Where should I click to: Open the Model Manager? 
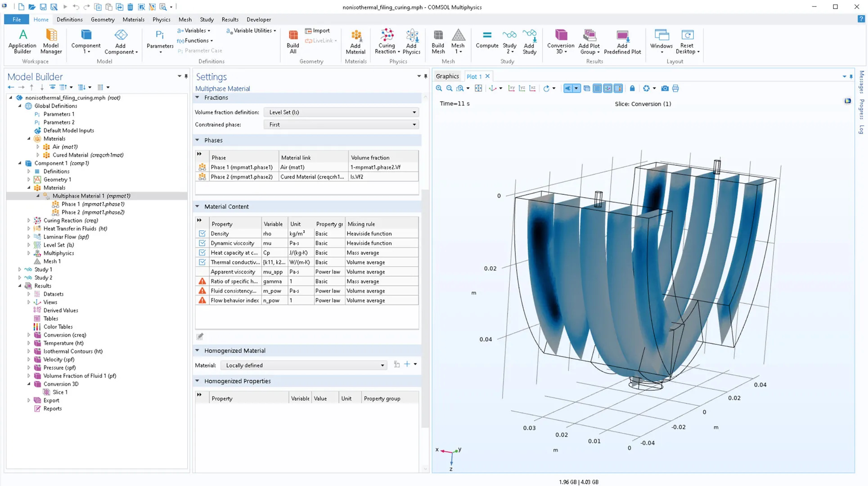(51, 41)
